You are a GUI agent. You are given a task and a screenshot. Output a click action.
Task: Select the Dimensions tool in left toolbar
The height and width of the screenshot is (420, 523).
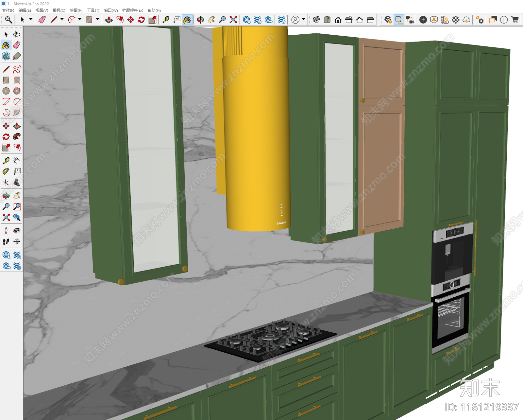[x=17, y=161]
